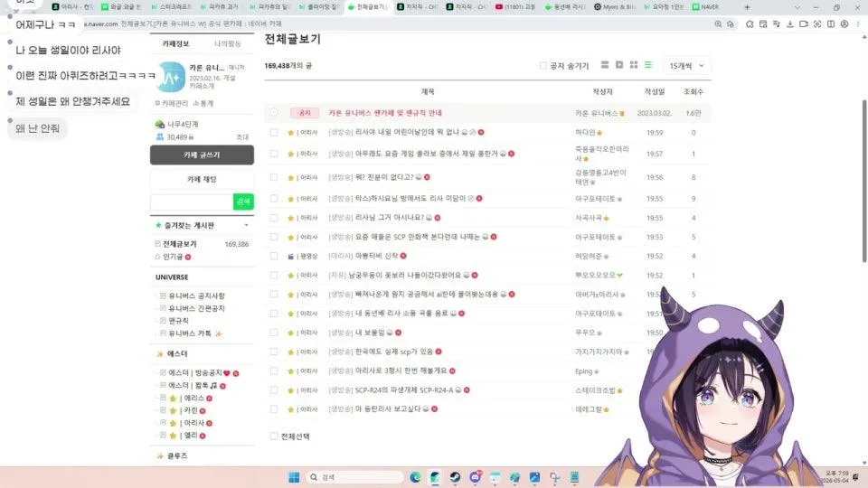Viewport: 868px width, 488px height.
Task: Collapse the 즐겨찾는 게시판 section arrow
Action: pos(246,225)
